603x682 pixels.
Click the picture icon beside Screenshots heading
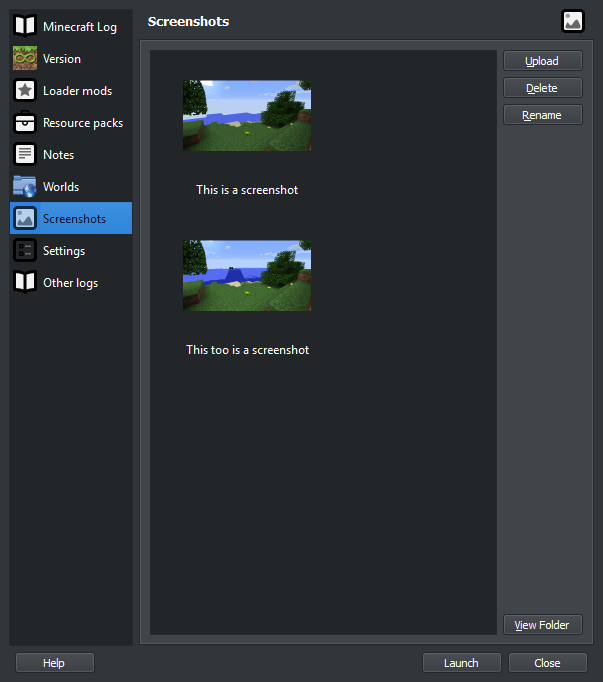[573, 21]
